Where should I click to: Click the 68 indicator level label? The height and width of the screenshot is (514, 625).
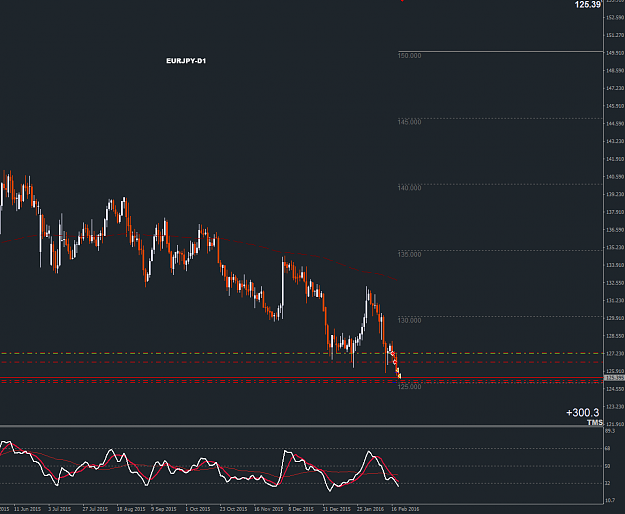coord(607,449)
